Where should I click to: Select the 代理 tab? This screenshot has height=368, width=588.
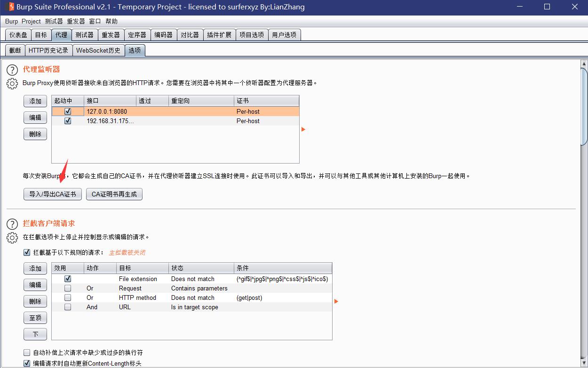pyautogui.click(x=61, y=35)
